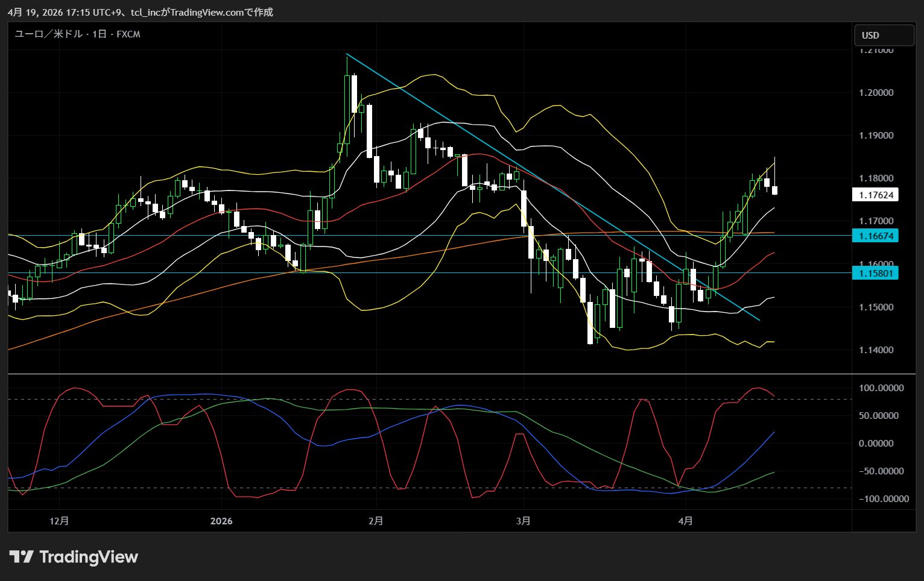The width and height of the screenshot is (924, 581).
Task: Click the header creation text with TradingView.com
Action: pos(141,12)
